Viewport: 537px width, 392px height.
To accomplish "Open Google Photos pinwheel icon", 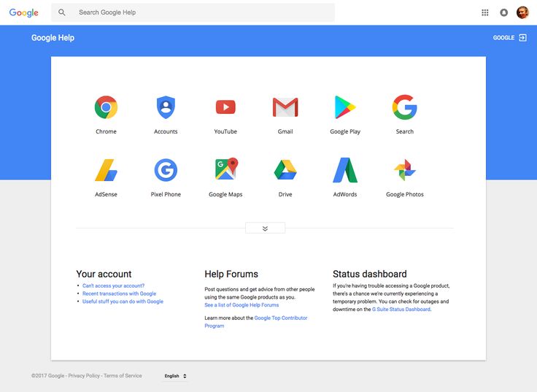I will 405,170.
